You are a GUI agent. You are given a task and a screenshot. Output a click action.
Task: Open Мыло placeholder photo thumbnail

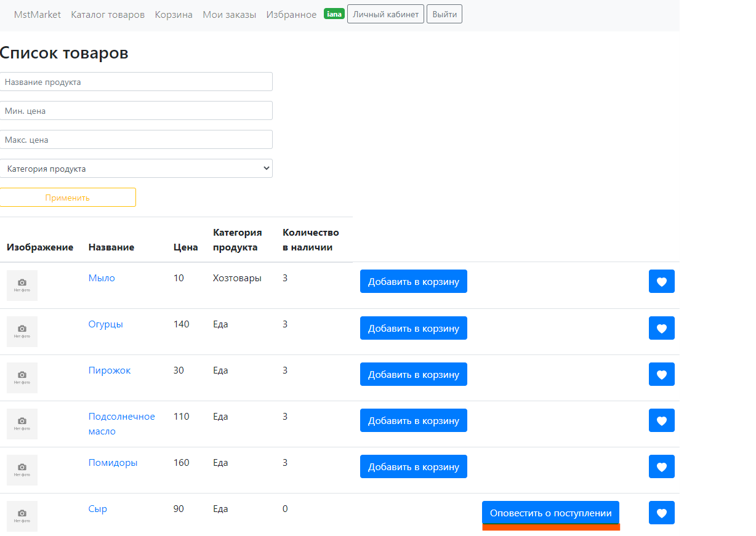[x=22, y=286]
